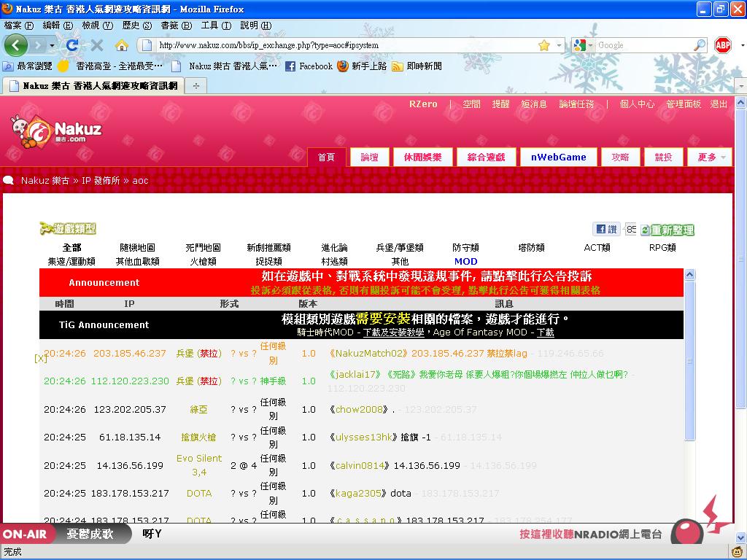This screenshot has width=747, height=560.
Task: Click the [X] marker beside first row
Action: coord(41,358)
